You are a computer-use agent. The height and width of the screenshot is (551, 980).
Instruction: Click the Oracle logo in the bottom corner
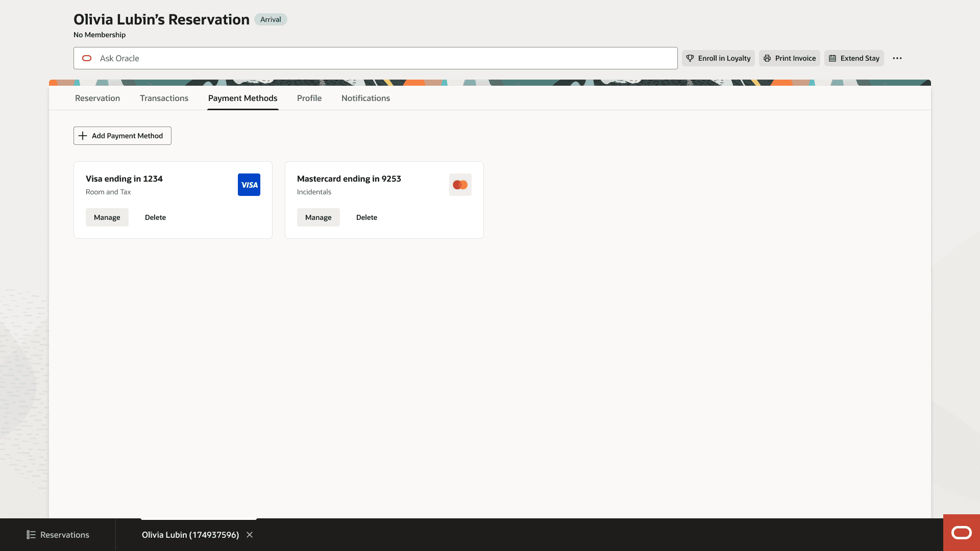coord(961,533)
